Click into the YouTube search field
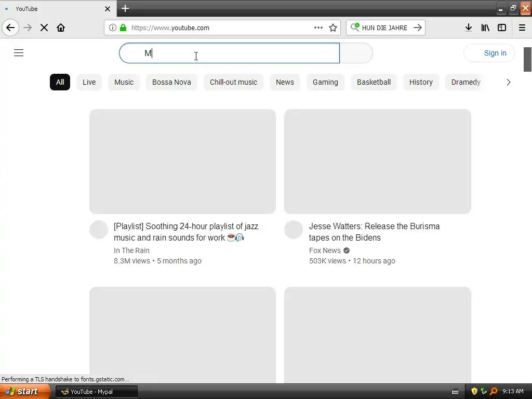532x399 pixels. point(229,53)
